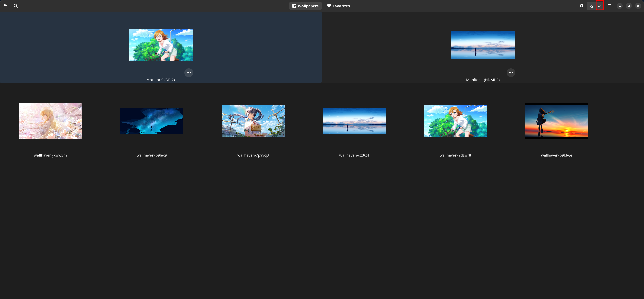Viewport: 644px width, 299px height.
Task: Choose wallpaper wallhaven-p9lex9 thumbnail
Action: [151, 121]
